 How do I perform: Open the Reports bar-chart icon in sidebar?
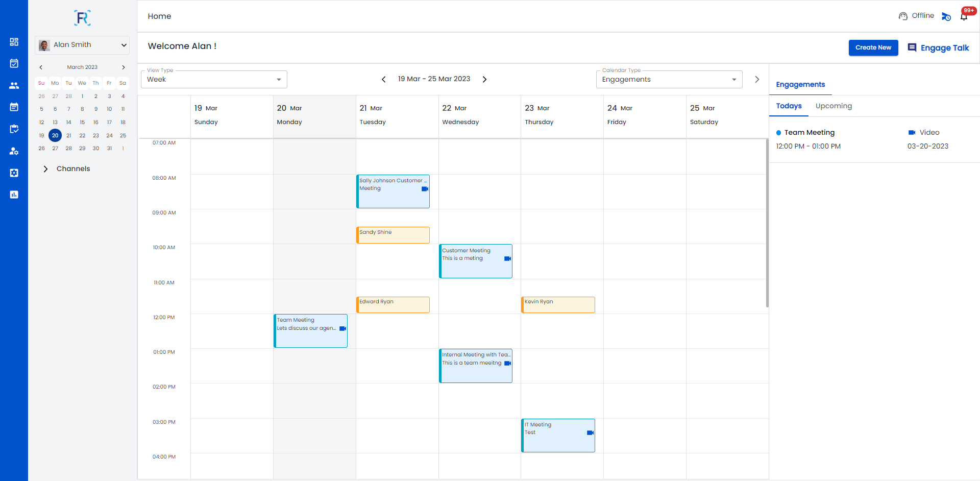point(14,195)
